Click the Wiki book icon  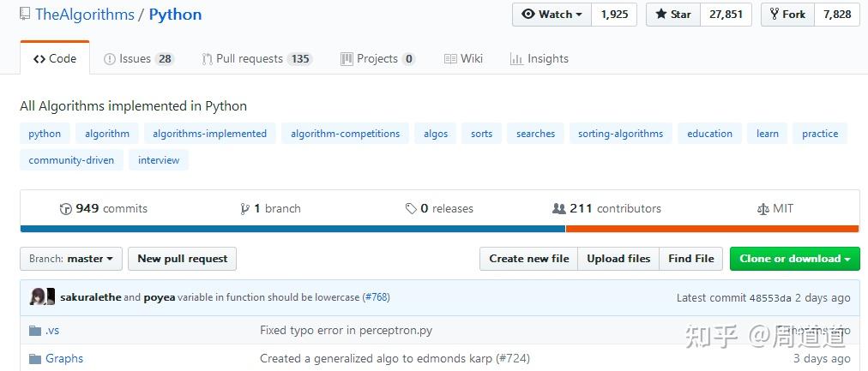point(450,58)
